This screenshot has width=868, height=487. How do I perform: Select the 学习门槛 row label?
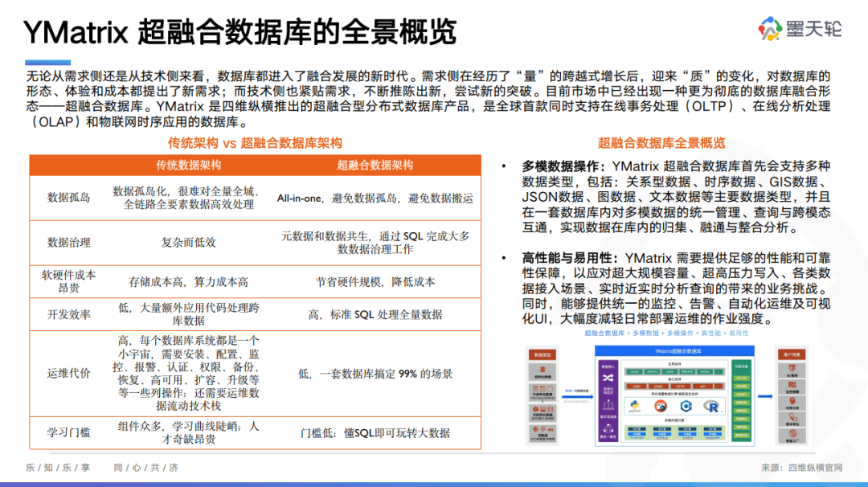68,432
